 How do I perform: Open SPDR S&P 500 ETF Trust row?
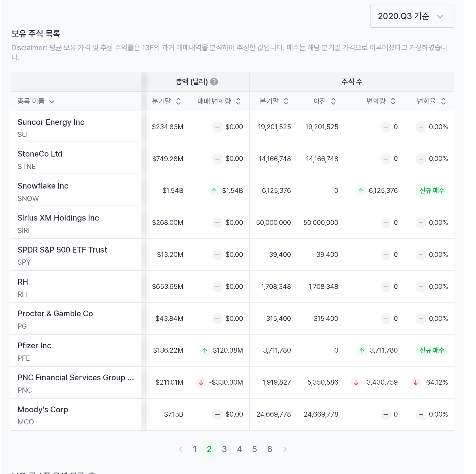click(x=233, y=255)
